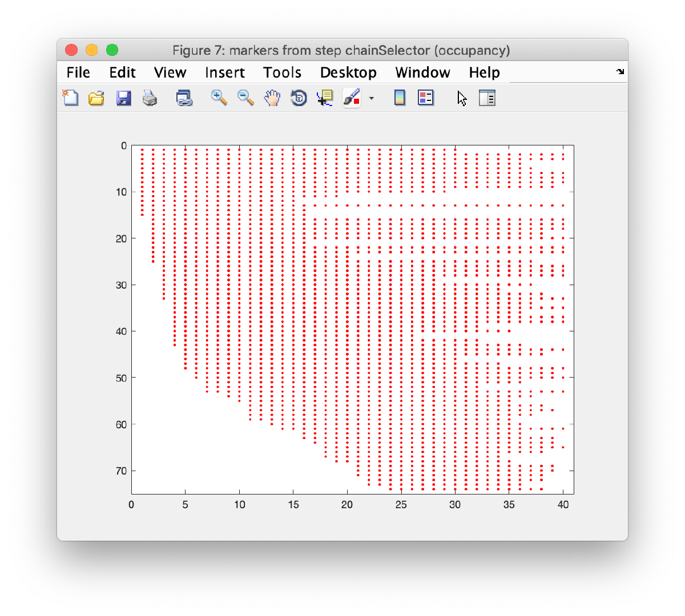Toggle Zoom Out mode
The image size is (685, 616).
245,98
